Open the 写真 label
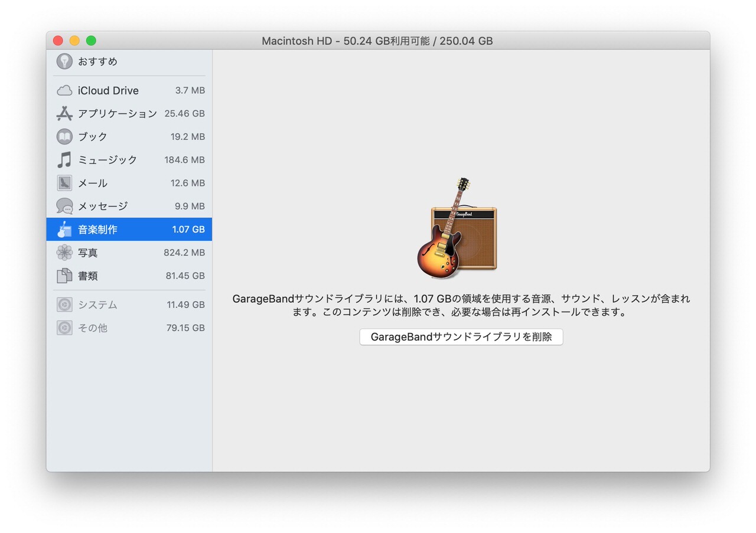 tap(88, 253)
